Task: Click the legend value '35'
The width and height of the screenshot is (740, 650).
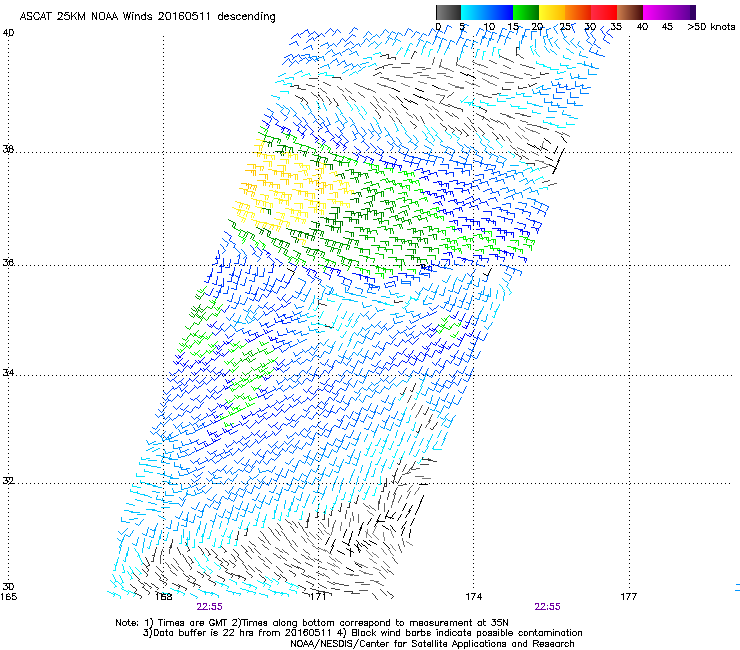Action: coord(616,27)
